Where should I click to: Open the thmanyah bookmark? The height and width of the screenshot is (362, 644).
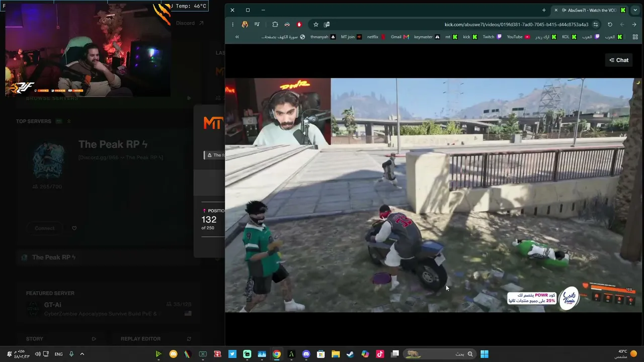[x=323, y=37]
